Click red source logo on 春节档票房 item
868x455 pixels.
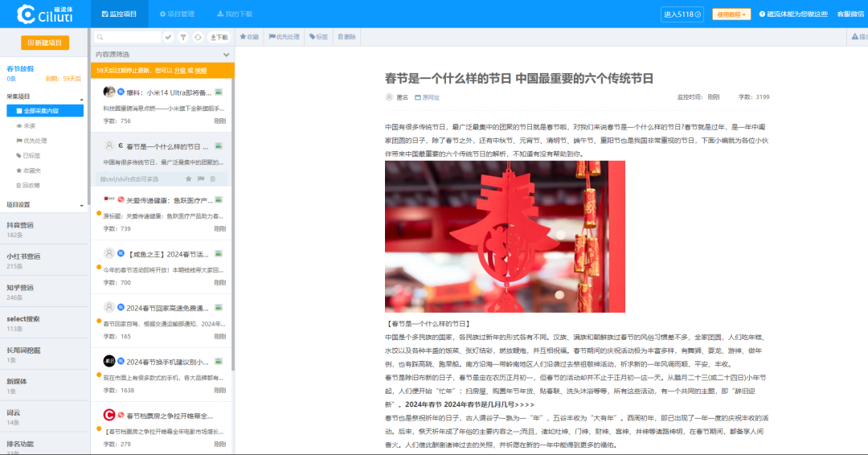tap(109, 415)
